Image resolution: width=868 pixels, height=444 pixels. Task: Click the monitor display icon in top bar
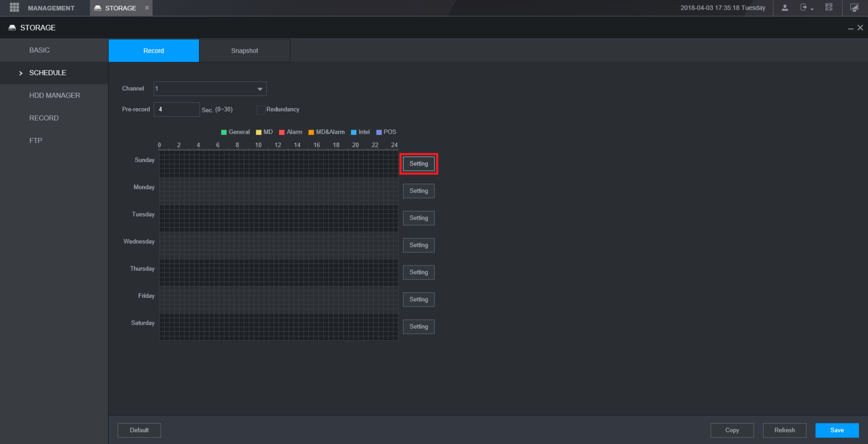[x=854, y=8]
